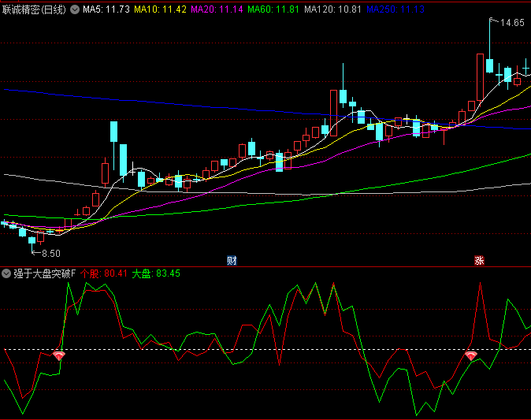Click the blue 财 financial marker icon

coord(232,261)
